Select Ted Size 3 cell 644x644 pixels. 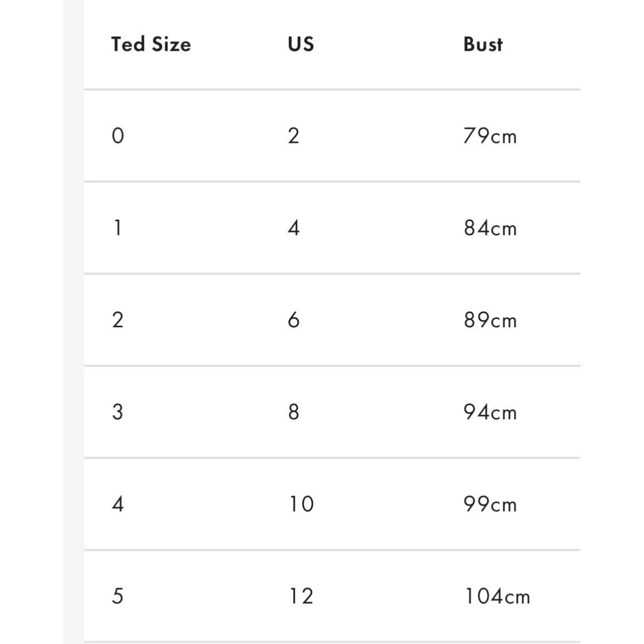pos(118,412)
